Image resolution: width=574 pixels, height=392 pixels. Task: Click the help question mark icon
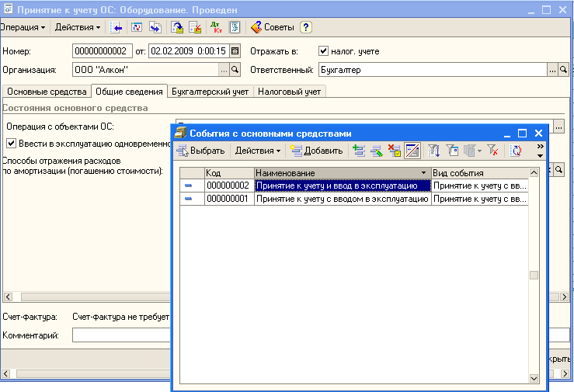point(306,27)
